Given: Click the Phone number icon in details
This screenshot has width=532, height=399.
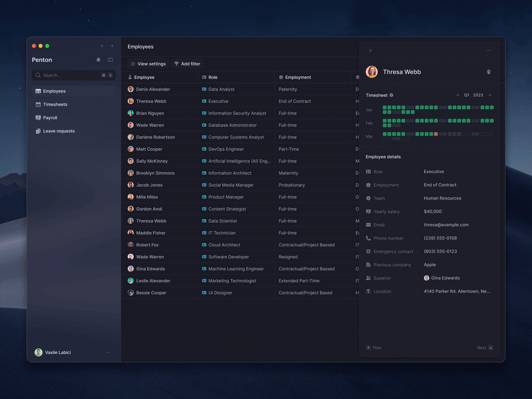Looking at the screenshot, I should point(368,238).
